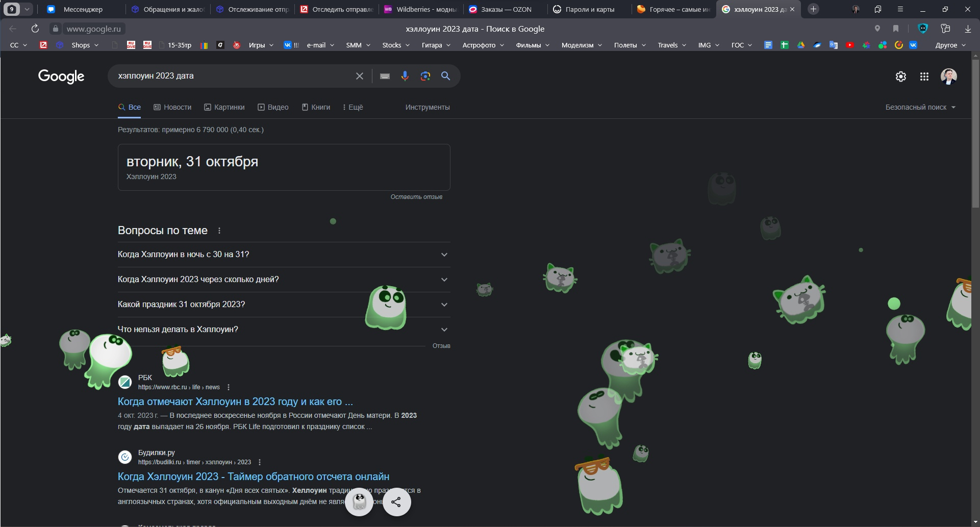Open Google quick settings gear

[x=901, y=77]
